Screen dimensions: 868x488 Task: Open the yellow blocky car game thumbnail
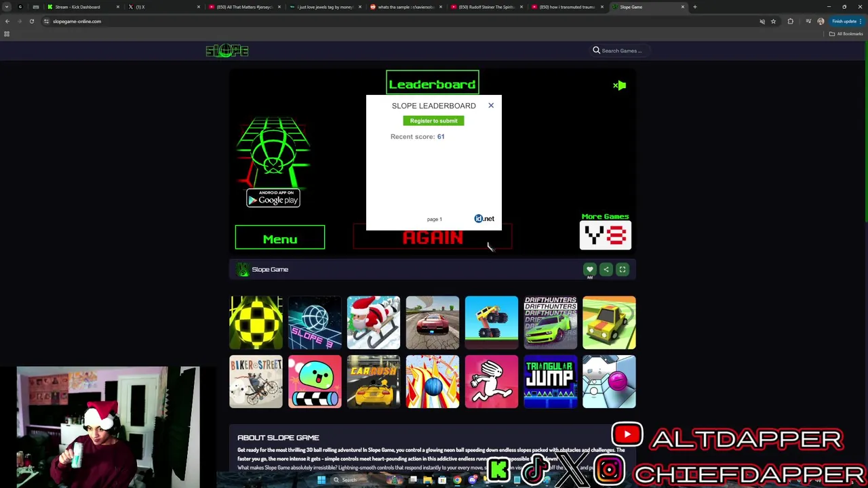coord(609,323)
